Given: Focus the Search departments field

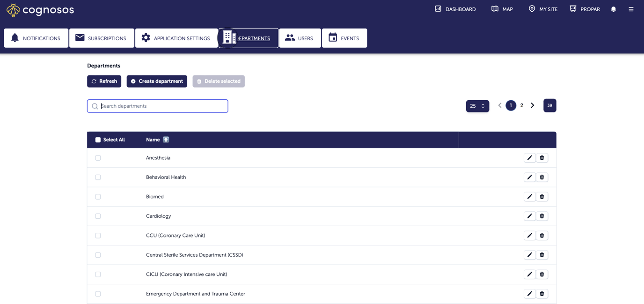Looking at the screenshot, I should pyautogui.click(x=158, y=106).
